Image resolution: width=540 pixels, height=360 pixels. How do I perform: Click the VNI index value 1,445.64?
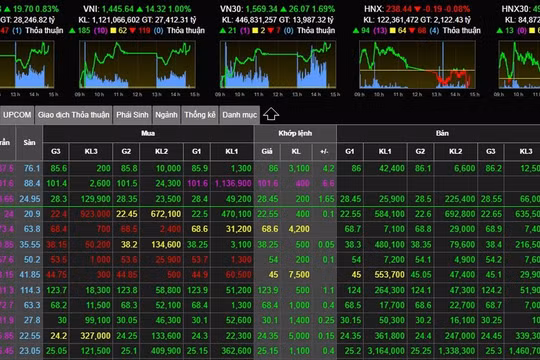click(117, 9)
